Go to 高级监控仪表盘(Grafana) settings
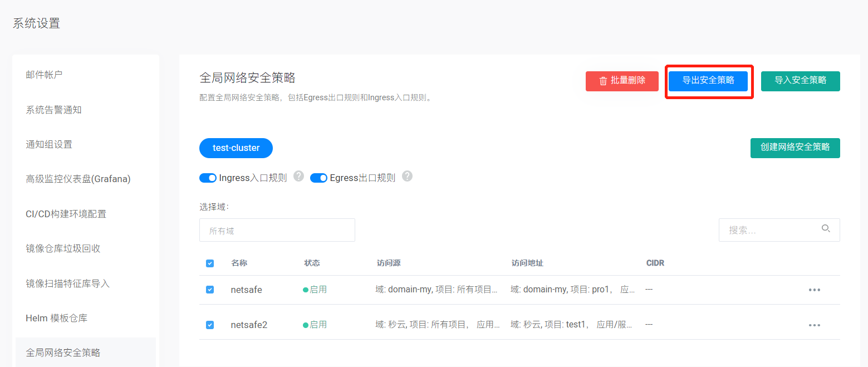The width and height of the screenshot is (868, 367). point(78,179)
